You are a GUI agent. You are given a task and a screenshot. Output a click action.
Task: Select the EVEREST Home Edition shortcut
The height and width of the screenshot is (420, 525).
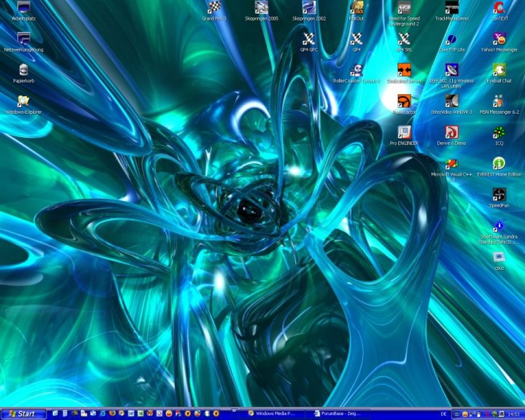499,166
